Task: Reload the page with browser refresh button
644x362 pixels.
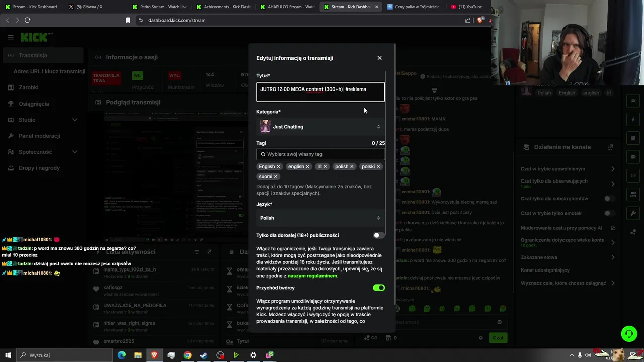Action: click(x=28, y=20)
